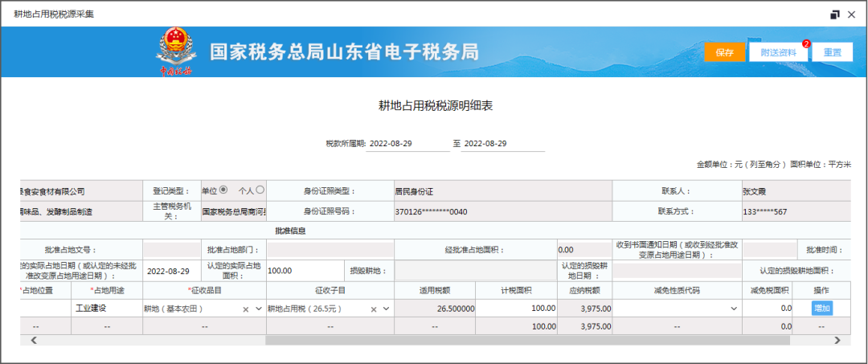
Task: Click the contact number 133*****567
Action: tap(765, 212)
